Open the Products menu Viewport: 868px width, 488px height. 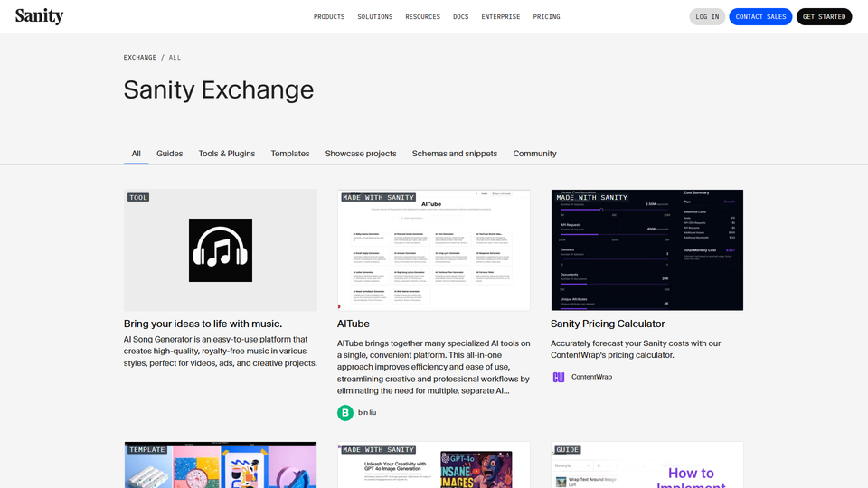(329, 17)
